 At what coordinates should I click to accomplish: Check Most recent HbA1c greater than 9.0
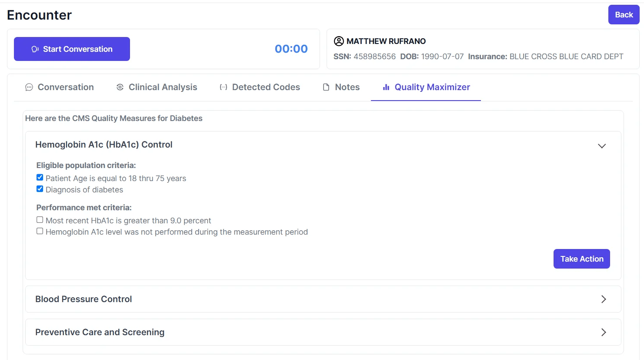[40, 220]
